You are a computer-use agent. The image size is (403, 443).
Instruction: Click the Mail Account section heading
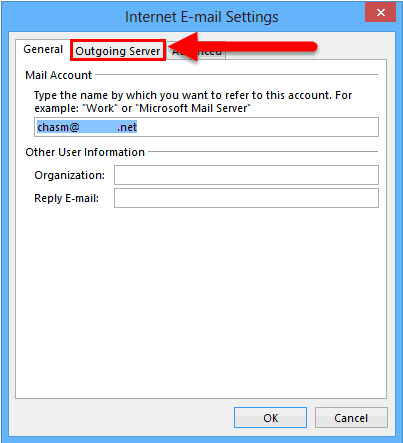point(58,75)
